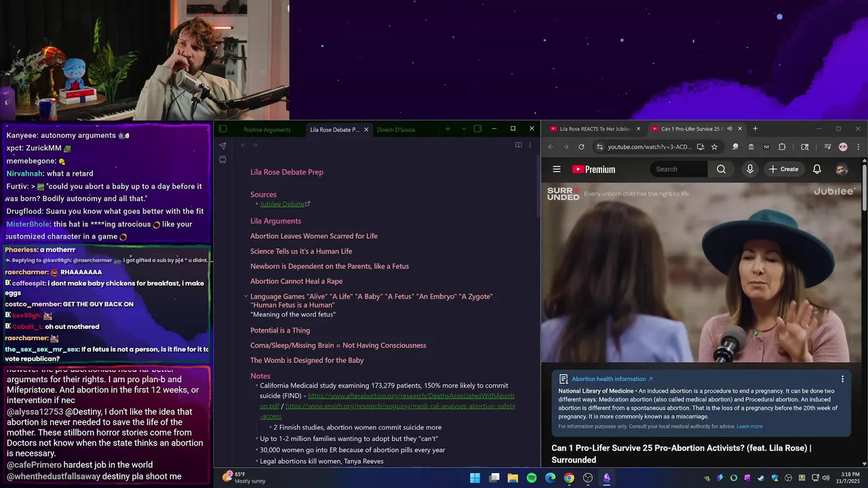Click the equalizer sliders extension icon
Screen dimensions: 868x488
(x=766, y=146)
